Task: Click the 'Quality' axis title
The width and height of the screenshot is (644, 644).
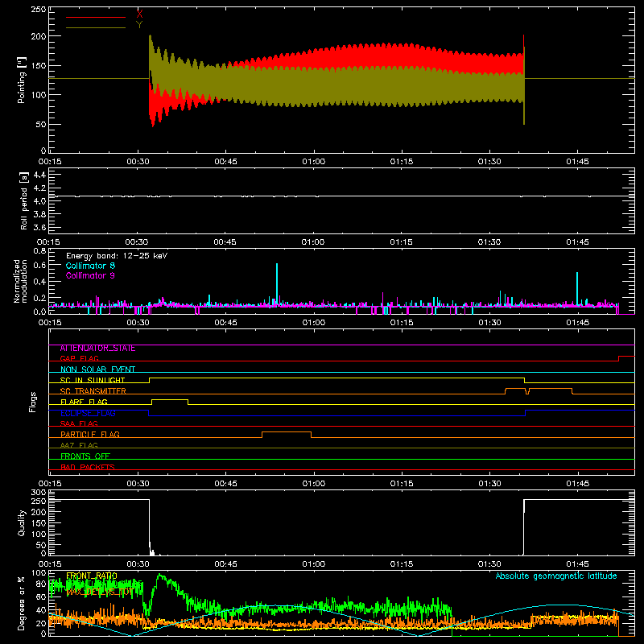Action: point(22,522)
